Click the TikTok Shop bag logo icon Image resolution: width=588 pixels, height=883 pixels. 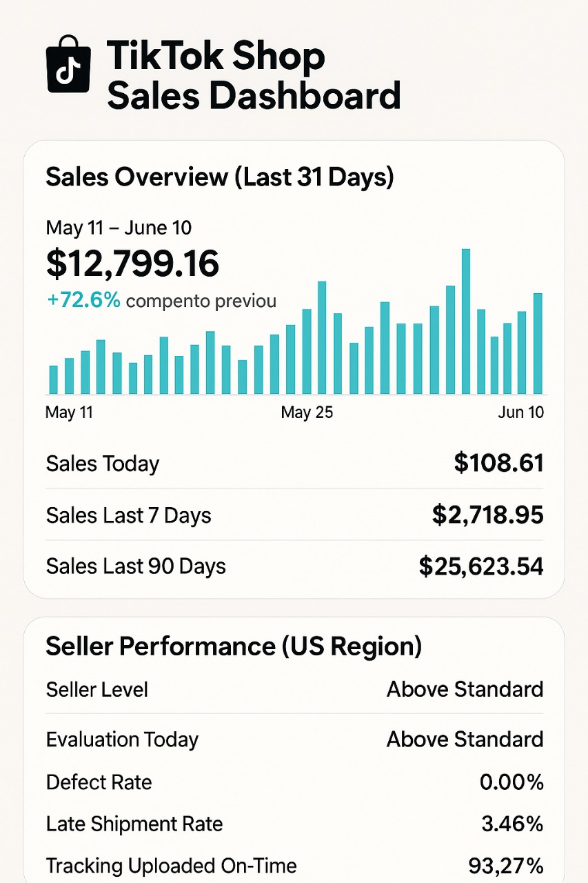(68, 66)
